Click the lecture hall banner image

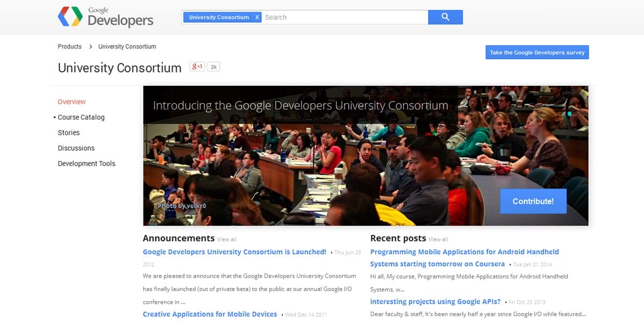coord(365,156)
